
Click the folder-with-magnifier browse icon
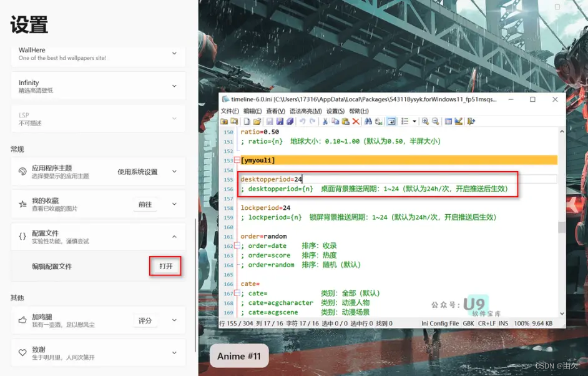[x=234, y=121]
